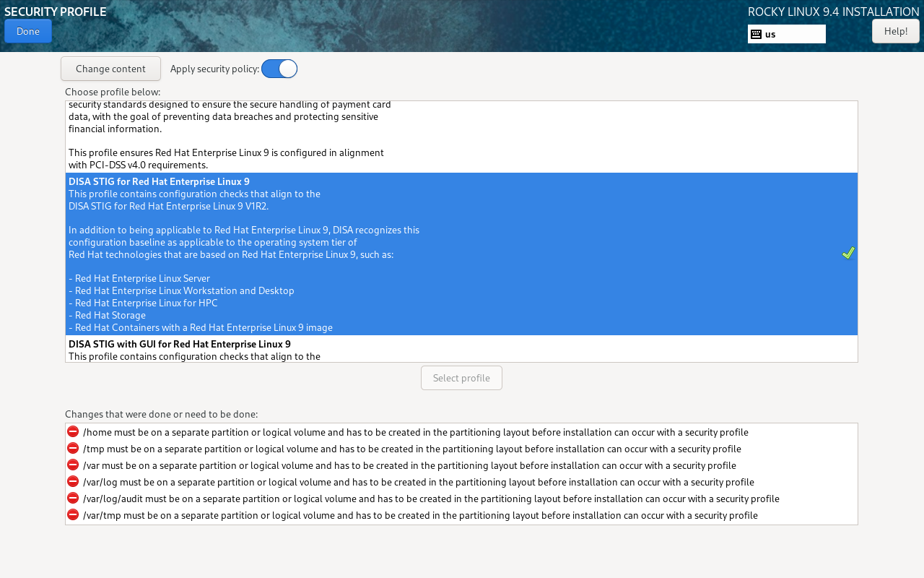This screenshot has width=924, height=578.
Task: Click Changes that were done label
Action: pos(161,414)
